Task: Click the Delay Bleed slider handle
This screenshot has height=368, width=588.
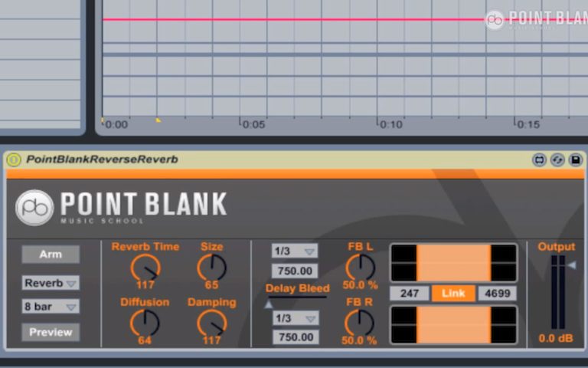Action: click(269, 304)
